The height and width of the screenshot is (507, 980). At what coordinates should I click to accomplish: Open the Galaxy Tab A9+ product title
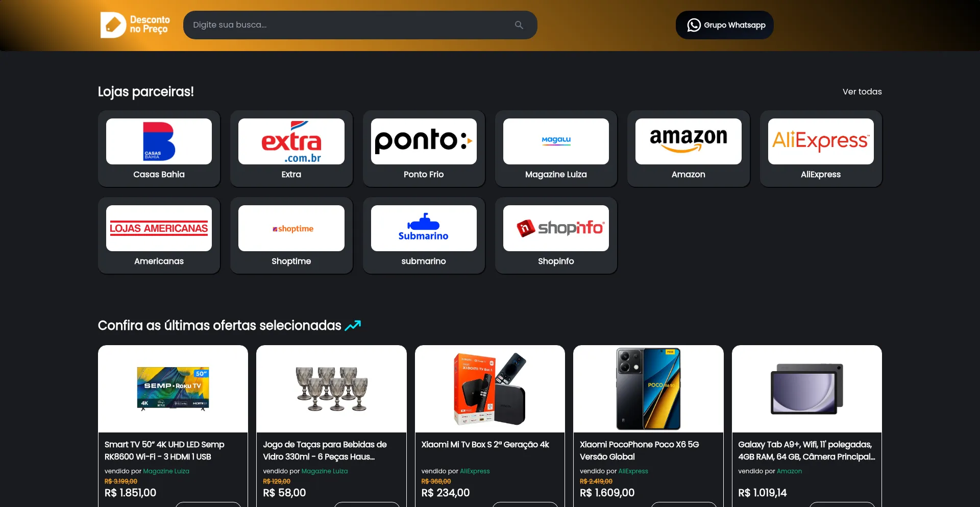tap(806, 450)
